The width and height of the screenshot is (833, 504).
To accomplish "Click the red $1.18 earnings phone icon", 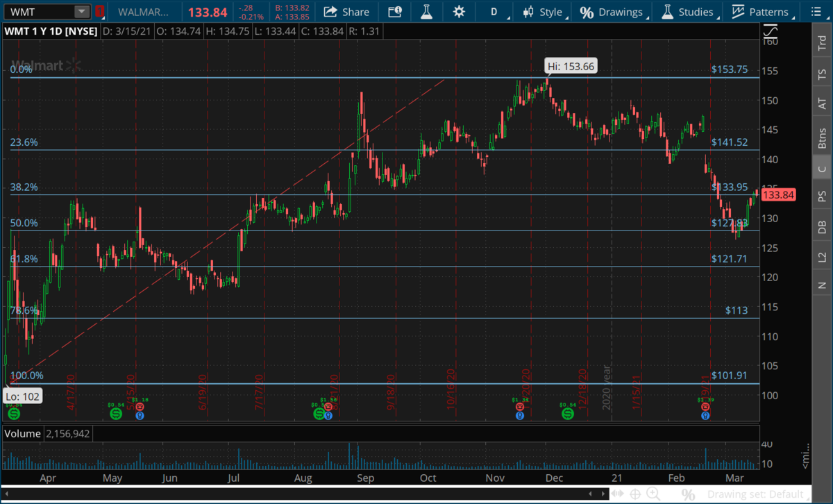I will pos(139,408).
